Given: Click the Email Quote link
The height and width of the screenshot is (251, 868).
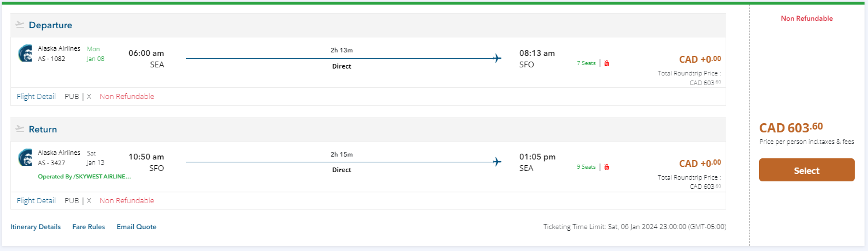Looking at the screenshot, I should (x=137, y=227).
